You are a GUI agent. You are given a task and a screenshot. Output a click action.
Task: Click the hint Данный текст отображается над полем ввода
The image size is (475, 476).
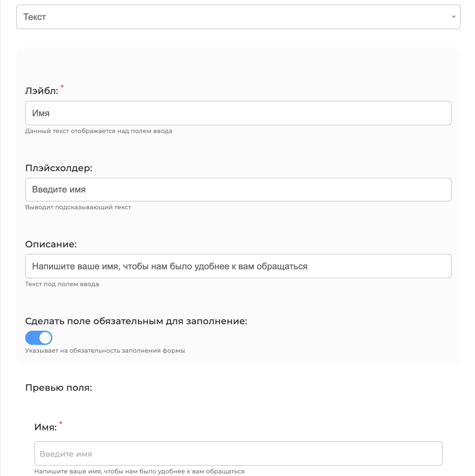coord(99,131)
